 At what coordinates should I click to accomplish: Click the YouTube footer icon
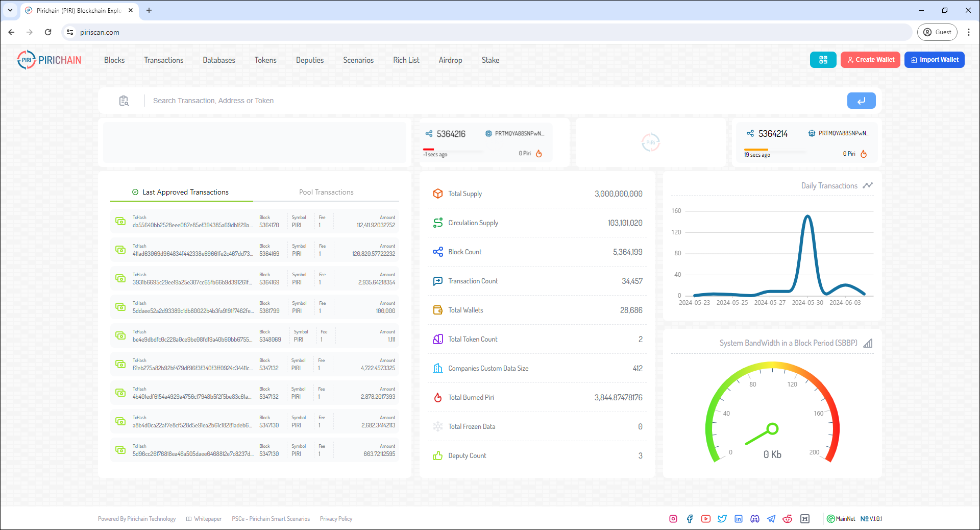click(x=706, y=519)
